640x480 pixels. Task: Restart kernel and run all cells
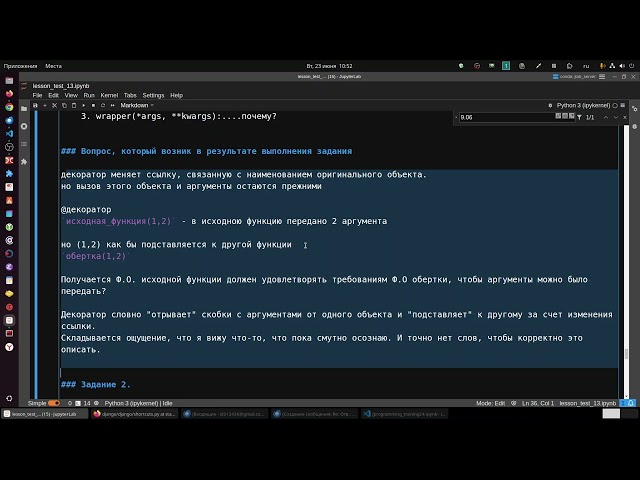113,105
